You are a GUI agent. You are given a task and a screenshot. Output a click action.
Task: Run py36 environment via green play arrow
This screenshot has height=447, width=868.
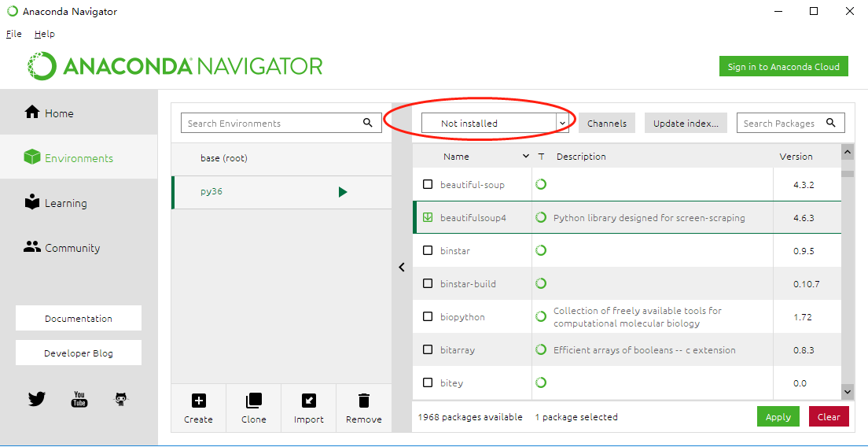pyautogui.click(x=343, y=192)
